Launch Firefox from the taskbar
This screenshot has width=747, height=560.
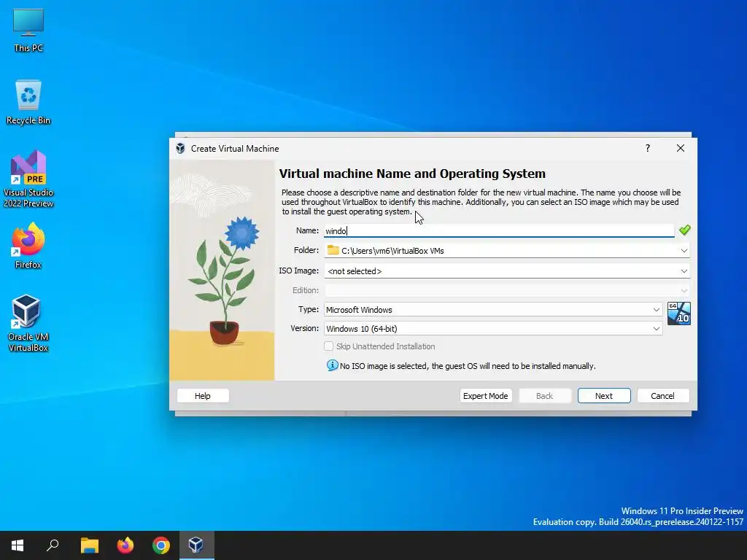[x=125, y=545]
